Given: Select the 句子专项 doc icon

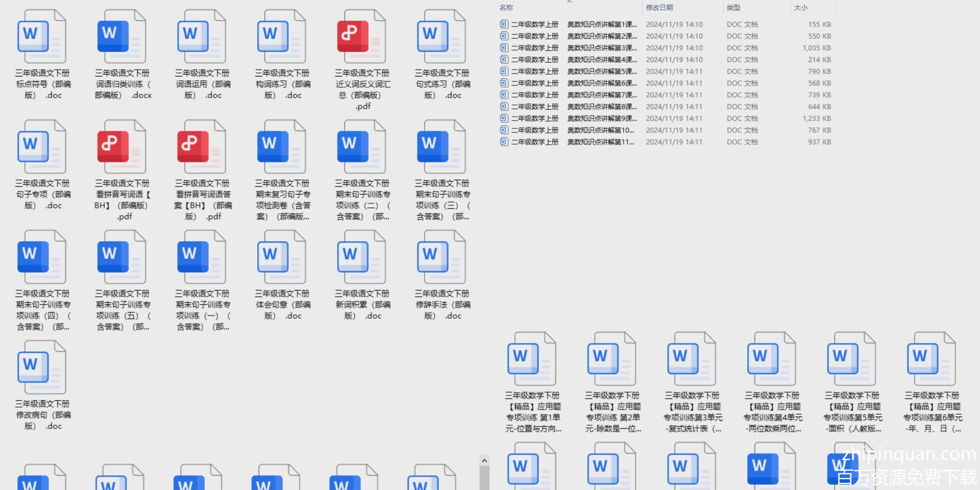Looking at the screenshot, I should [42, 147].
